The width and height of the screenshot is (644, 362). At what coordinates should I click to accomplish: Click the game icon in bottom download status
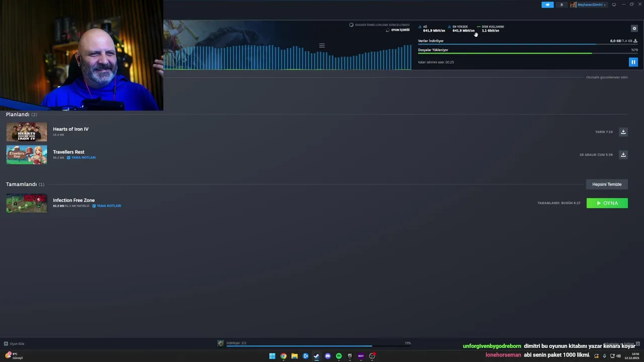pyautogui.click(x=220, y=343)
